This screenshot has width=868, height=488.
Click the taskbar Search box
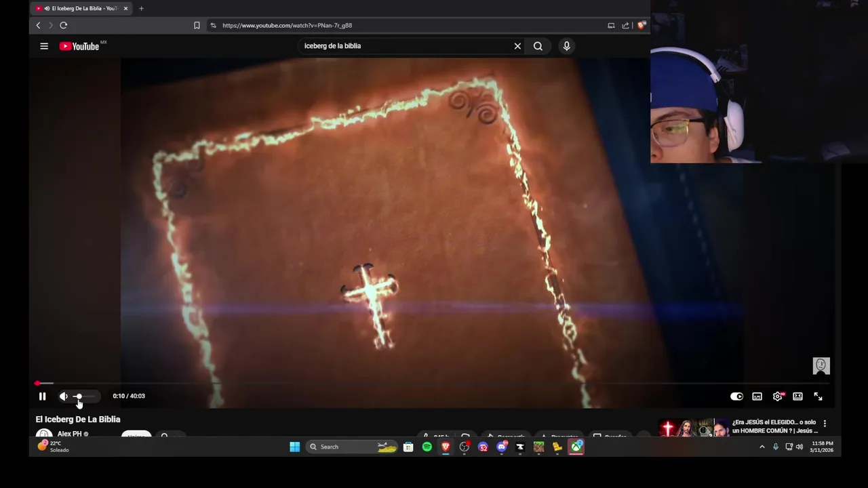(x=352, y=447)
